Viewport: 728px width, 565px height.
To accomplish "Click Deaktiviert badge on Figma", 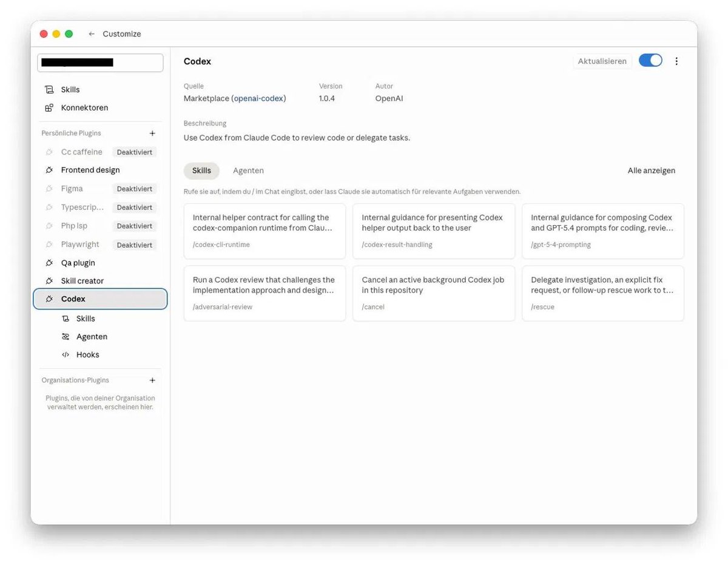I will (134, 189).
